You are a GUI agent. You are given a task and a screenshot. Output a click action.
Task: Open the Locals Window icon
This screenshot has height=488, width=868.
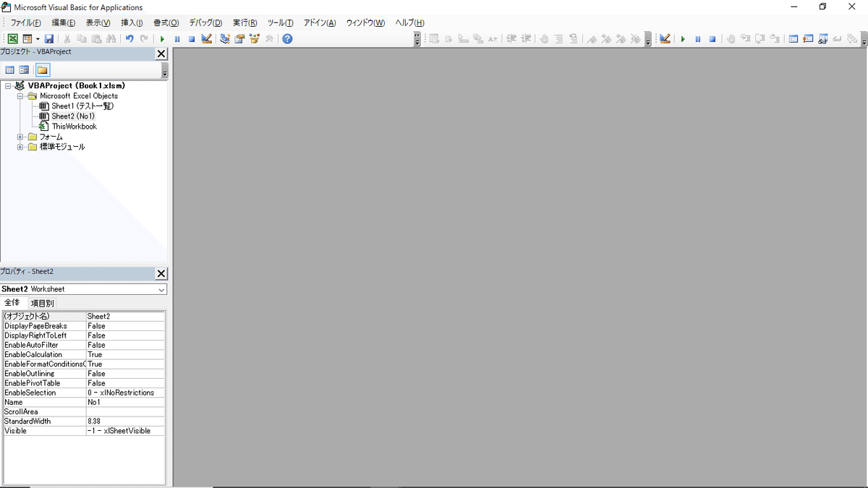pos(793,39)
